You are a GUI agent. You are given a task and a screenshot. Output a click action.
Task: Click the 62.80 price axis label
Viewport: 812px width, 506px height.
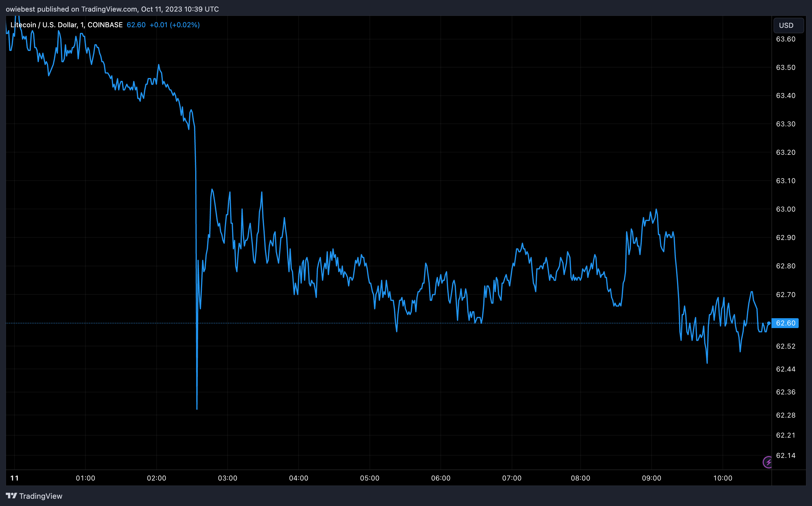786,266
